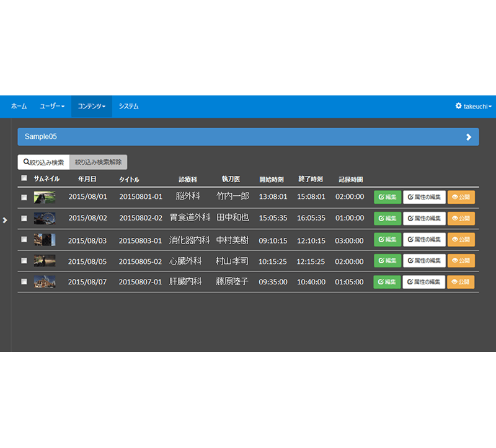
Task: Click department cell 心臓外科
Action: tap(185, 261)
